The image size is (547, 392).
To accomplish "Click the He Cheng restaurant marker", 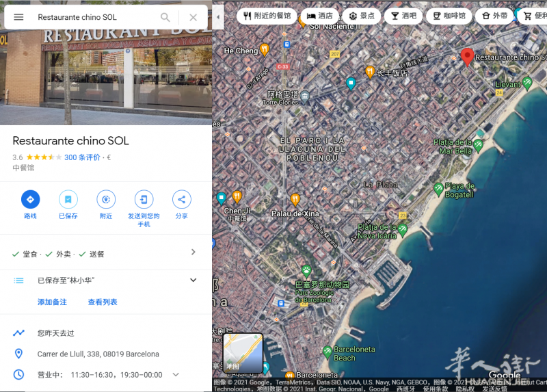I will pos(265,50).
